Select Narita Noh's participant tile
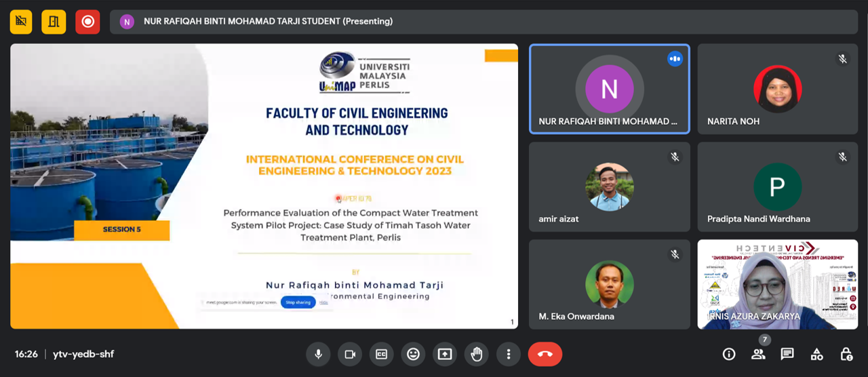The image size is (868, 377). tap(777, 89)
